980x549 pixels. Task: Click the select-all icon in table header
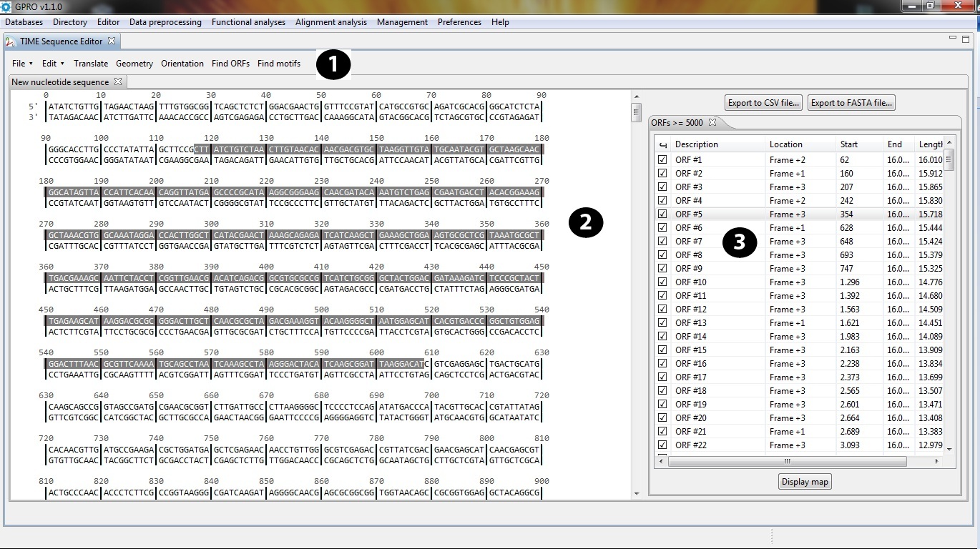[662, 144]
